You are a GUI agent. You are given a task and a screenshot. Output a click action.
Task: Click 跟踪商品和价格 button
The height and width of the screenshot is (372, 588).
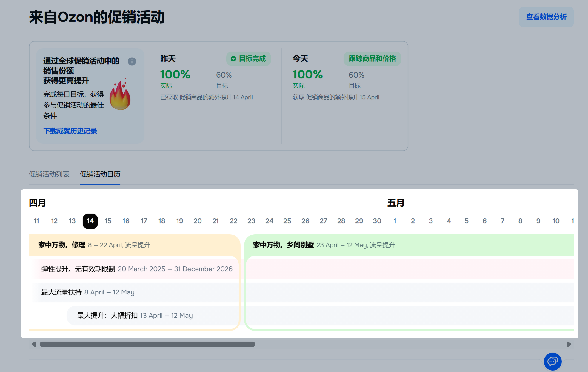[x=372, y=59]
